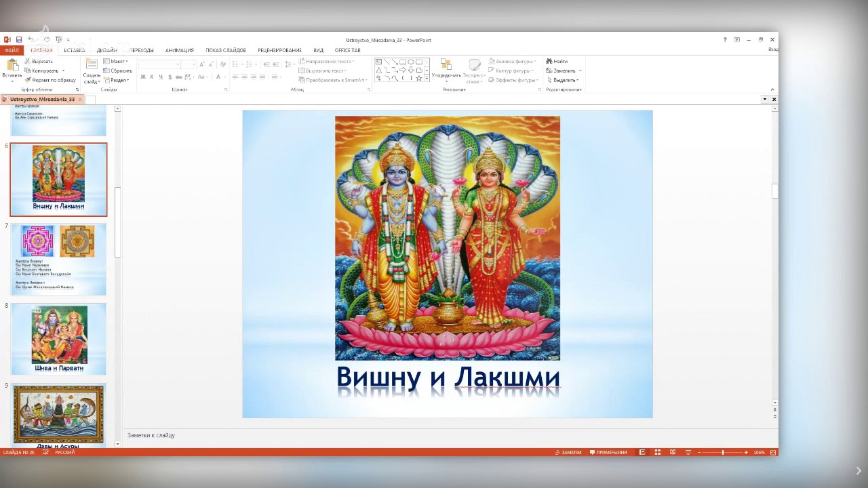
Task: Switch to OFFICE TAB ribbon tab
Action: pos(347,50)
